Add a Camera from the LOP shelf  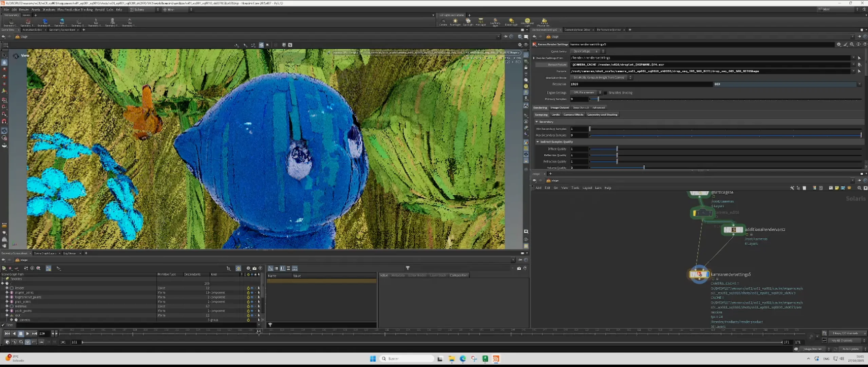click(443, 22)
